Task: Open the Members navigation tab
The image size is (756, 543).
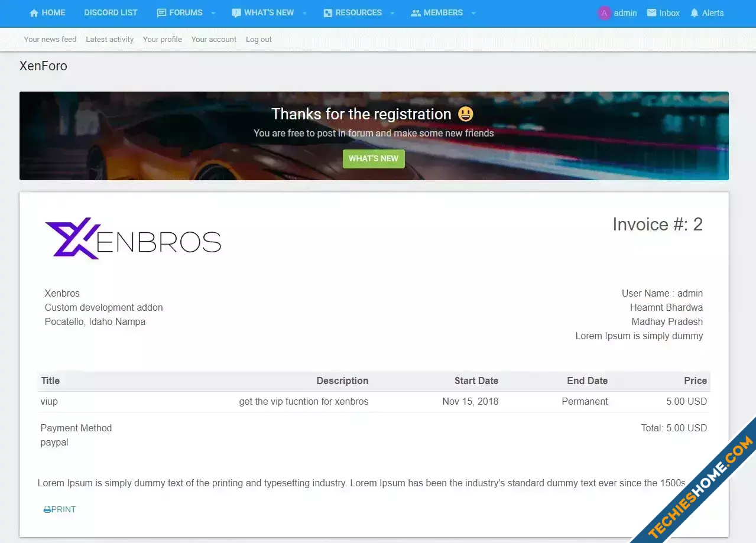Action: [437, 12]
